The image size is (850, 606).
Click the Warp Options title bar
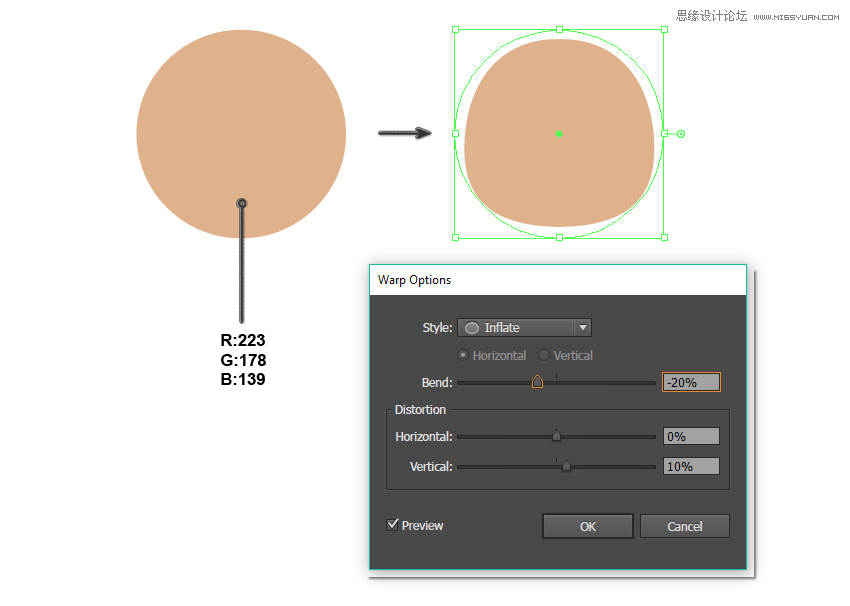558,280
